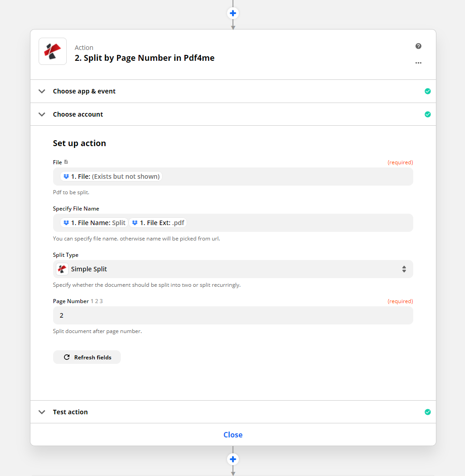Click the Page Number input field
The image size is (465, 476).
tap(233, 315)
